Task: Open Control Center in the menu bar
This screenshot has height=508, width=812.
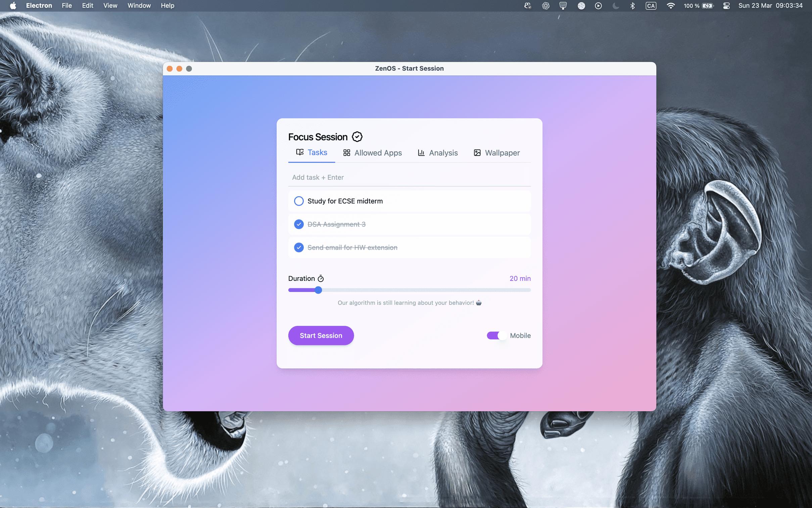Action: [x=726, y=6]
